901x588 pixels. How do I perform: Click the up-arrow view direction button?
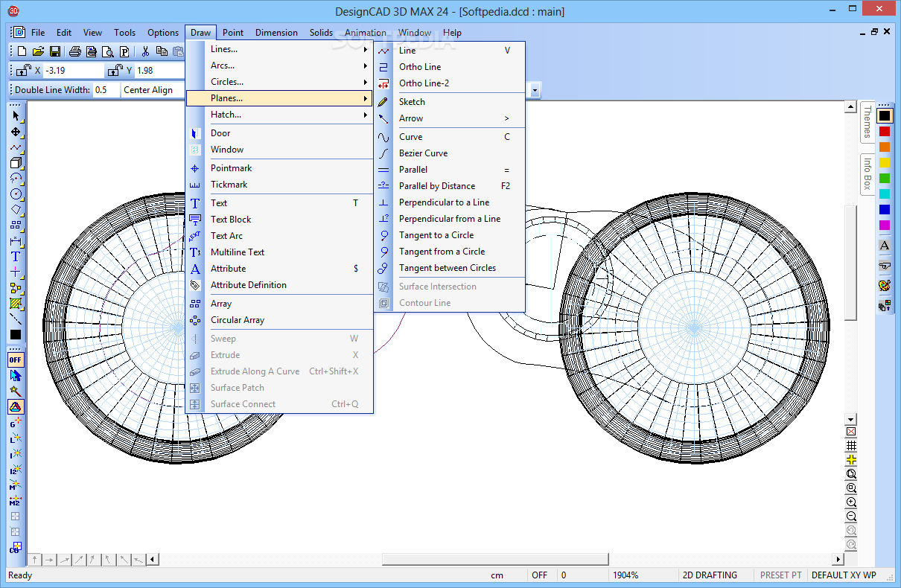coord(35,559)
